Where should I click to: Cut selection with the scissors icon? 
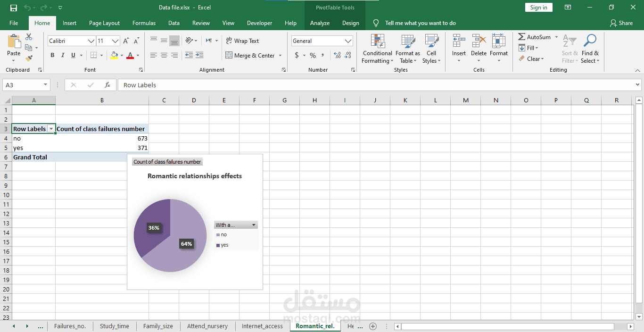coord(29,37)
